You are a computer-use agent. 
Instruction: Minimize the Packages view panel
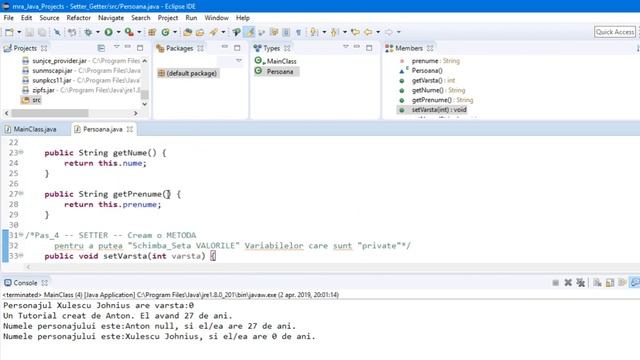(225, 47)
